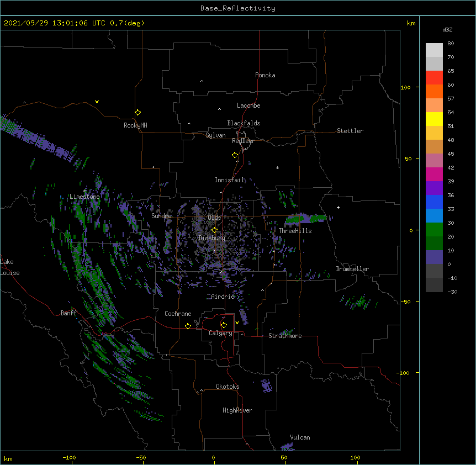This screenshot has width=476, height=465.
Task: Select the red swatch in dBZ legend
Action: point(434,78)
